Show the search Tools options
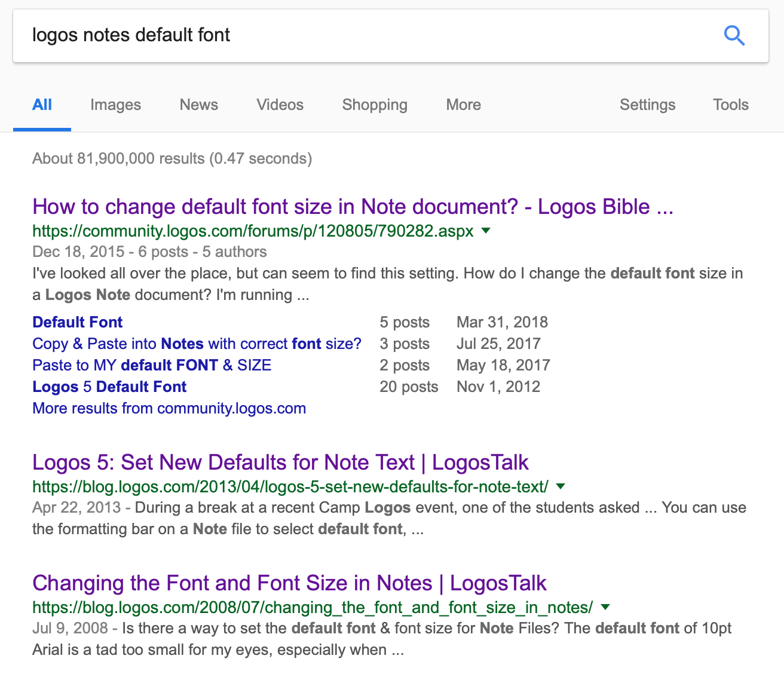 (x=730, y=105)
